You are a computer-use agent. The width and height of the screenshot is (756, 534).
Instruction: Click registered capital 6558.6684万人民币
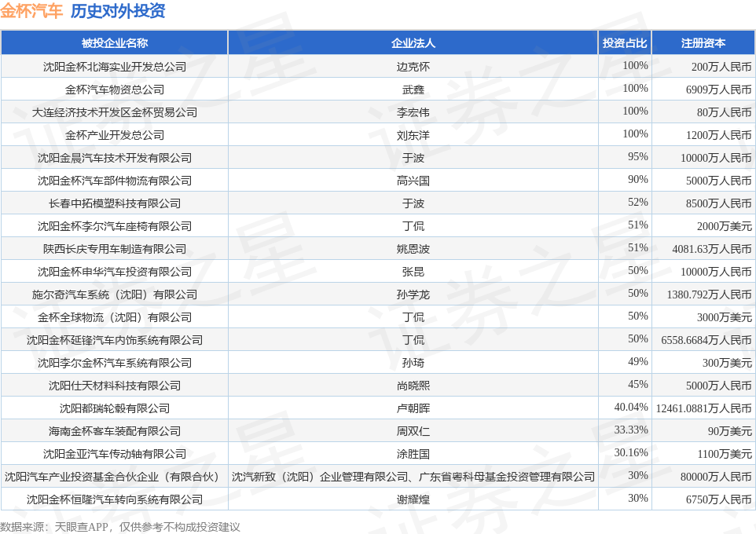pyautogui.click(x=706, y=340)
